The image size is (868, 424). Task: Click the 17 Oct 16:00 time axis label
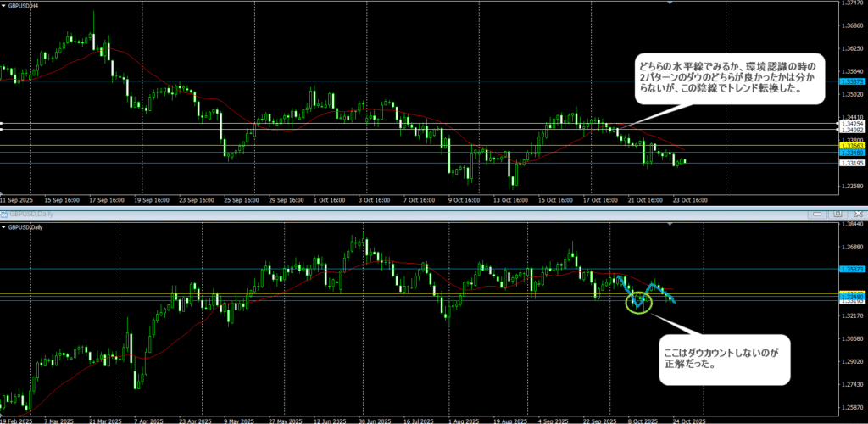point(604,201)
